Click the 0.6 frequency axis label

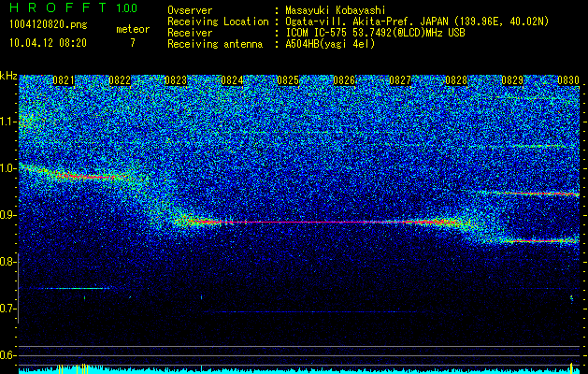click(x=8, y=355)
